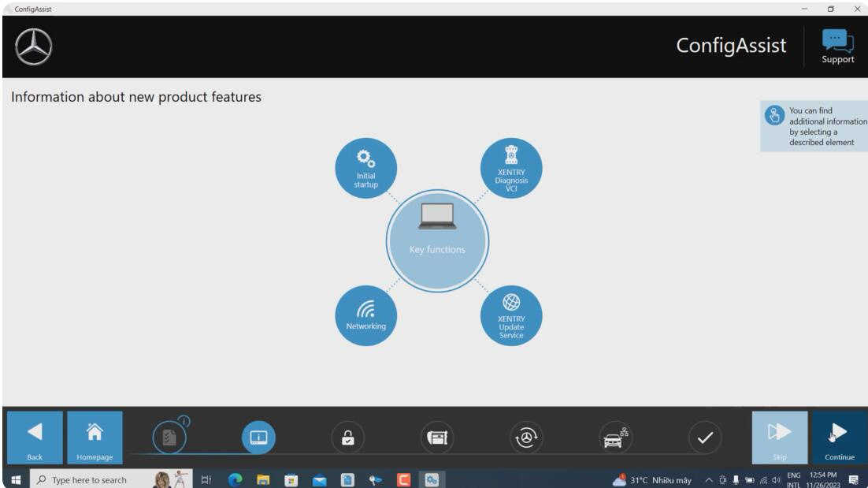Viewport: 868px width, 488px height.
Task: Click the ConfigAssist gear taskbar icon
Action: [431, 479]
